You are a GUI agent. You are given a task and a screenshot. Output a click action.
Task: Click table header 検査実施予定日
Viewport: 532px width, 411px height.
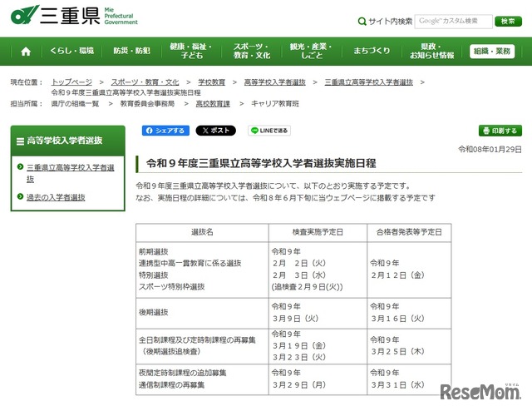(318, 232)
